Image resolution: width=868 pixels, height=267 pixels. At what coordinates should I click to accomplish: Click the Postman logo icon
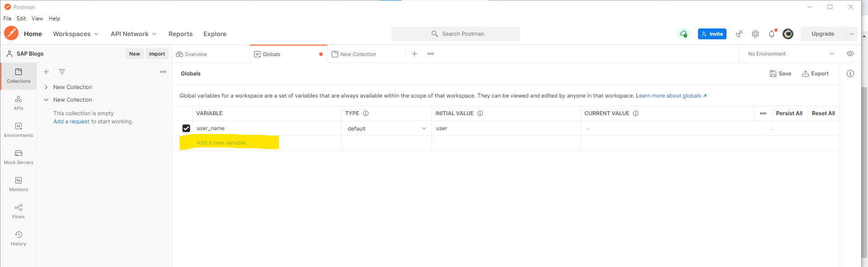coord(11,33)
